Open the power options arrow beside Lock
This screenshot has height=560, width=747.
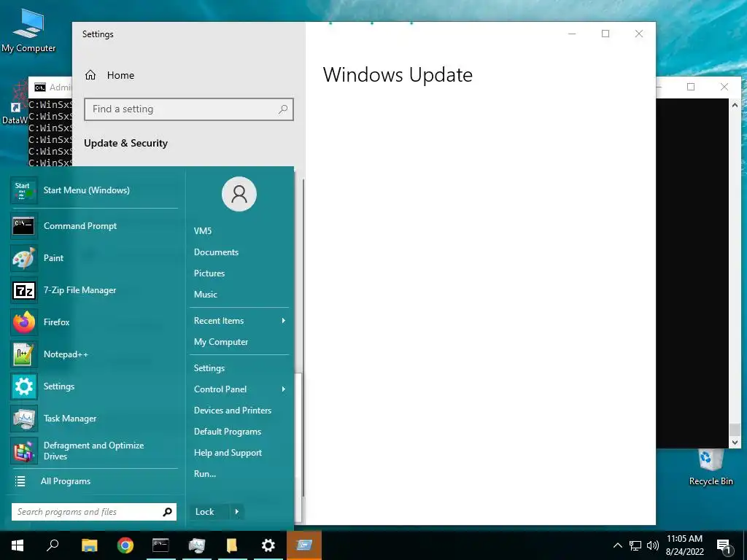[237, 512]
